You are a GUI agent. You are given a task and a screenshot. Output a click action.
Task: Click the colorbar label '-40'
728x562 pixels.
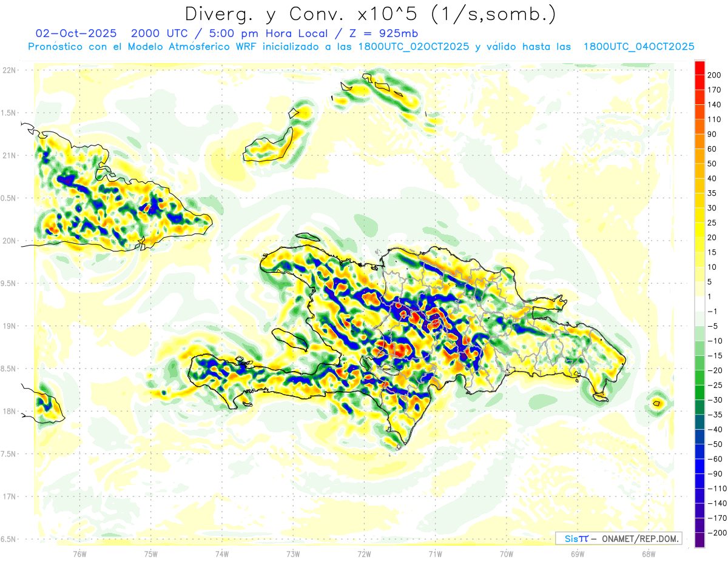tap(715, 429)
